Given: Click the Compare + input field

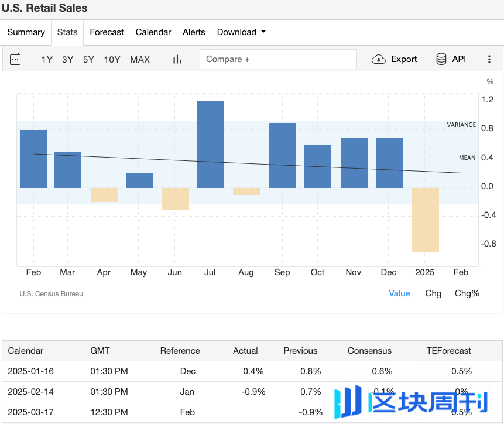Looking at the screenshot, I should click(x=278, y=59).
